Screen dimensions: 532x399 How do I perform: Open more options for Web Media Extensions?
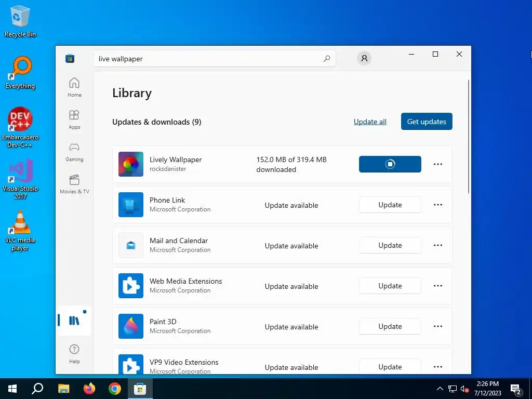[x=437, y=286]
